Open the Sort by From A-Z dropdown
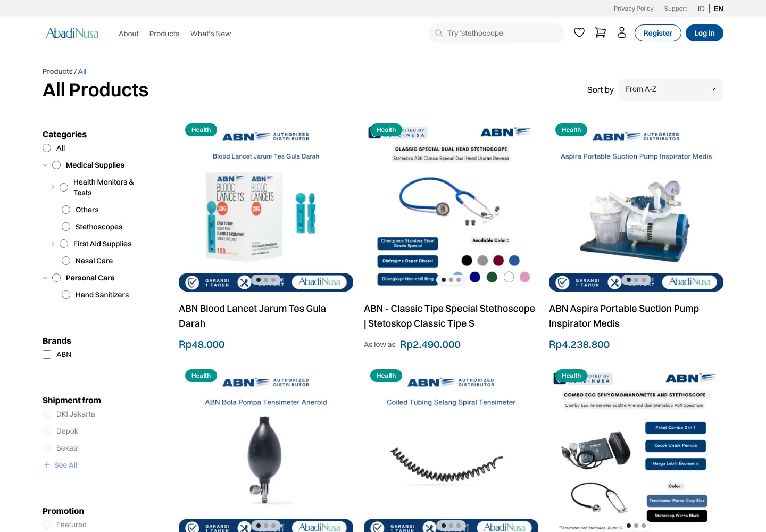 tap(671, 89)
